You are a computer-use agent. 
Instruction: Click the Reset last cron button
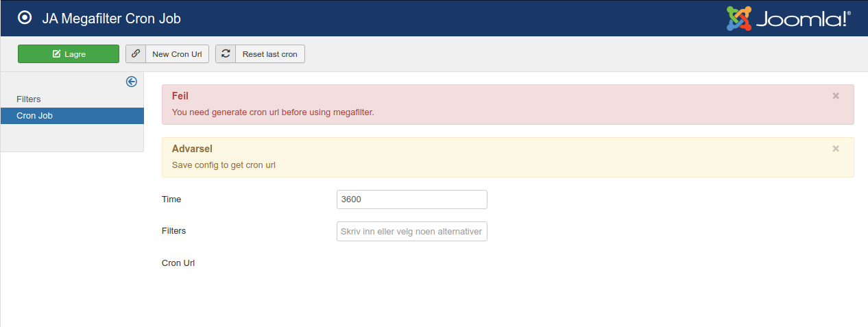click(260, 54)
